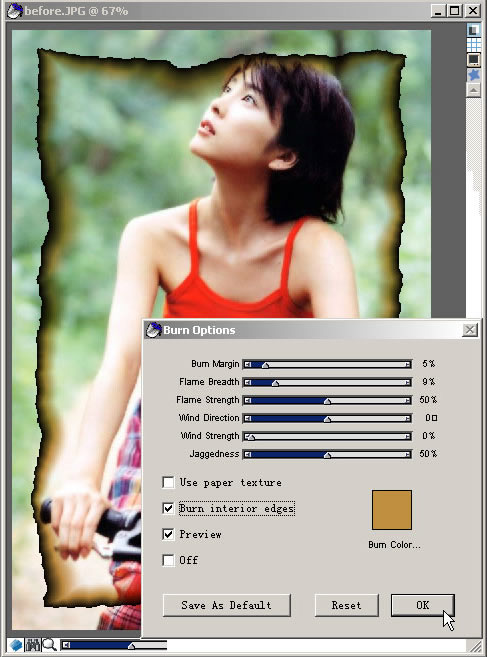This screenshot has width=487, height=657.
Task: Check the Off checkbox
Action: pyautogui.click(x=168, y=560)
